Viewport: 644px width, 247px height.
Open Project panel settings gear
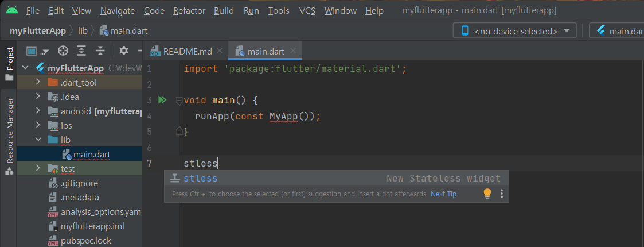123,51
